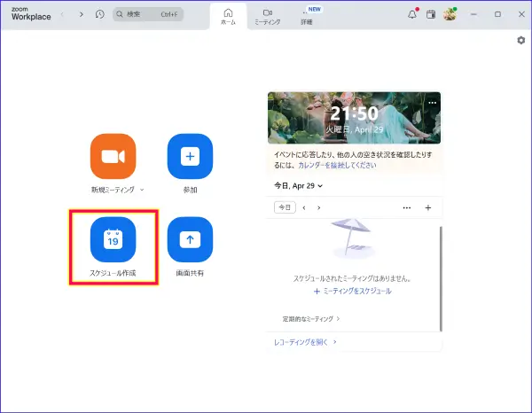Open settings gear icon
Screen dimensions: 532x413
(x=520, y=41)
